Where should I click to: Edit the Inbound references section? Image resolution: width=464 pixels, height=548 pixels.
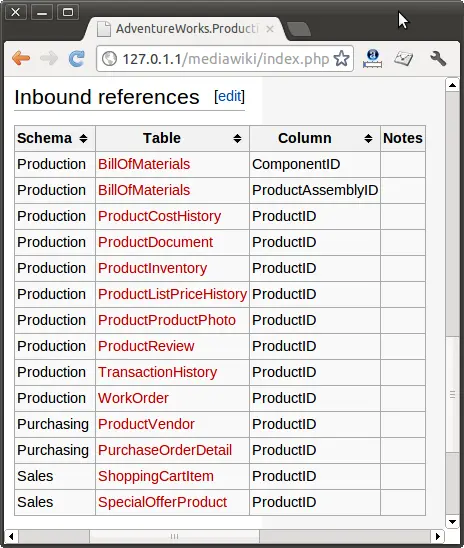pos(229,96)
